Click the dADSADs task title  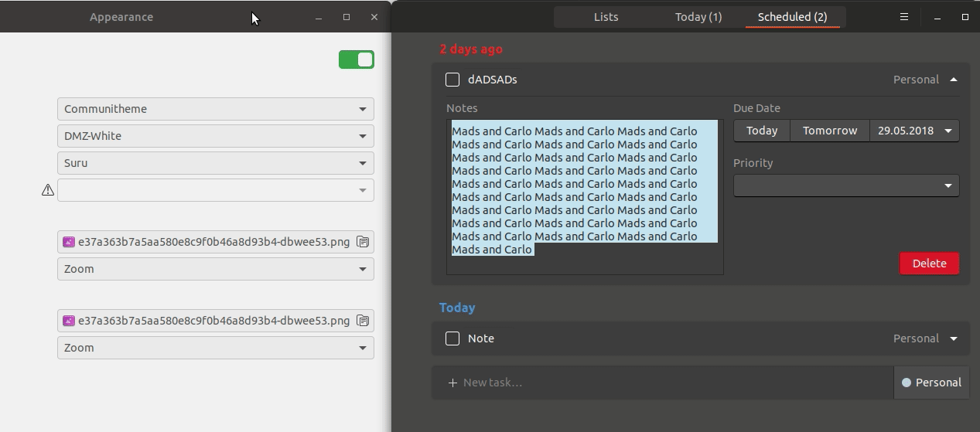(493, 80)
